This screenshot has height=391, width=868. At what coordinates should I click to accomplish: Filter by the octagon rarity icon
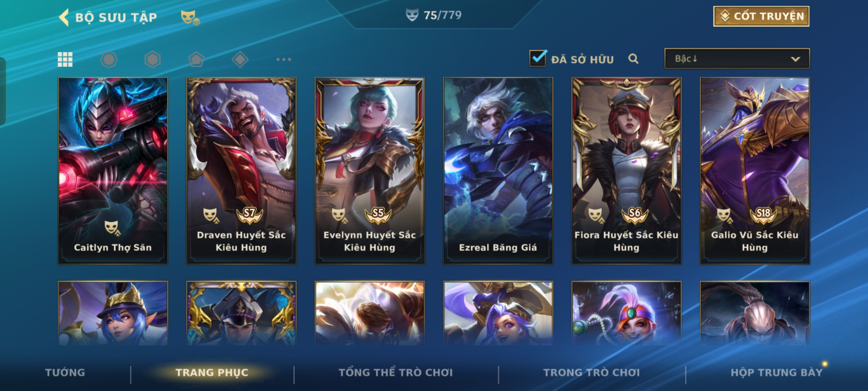click(x=109, y=59)
